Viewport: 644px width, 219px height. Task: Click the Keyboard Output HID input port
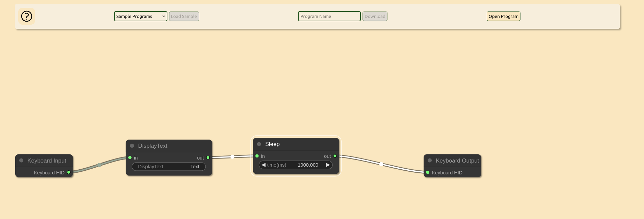428,173
